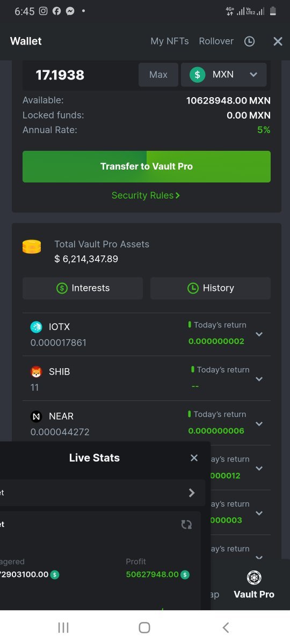
Task: Click the amount input field 17.1938
Action: [x=81, y=75]
